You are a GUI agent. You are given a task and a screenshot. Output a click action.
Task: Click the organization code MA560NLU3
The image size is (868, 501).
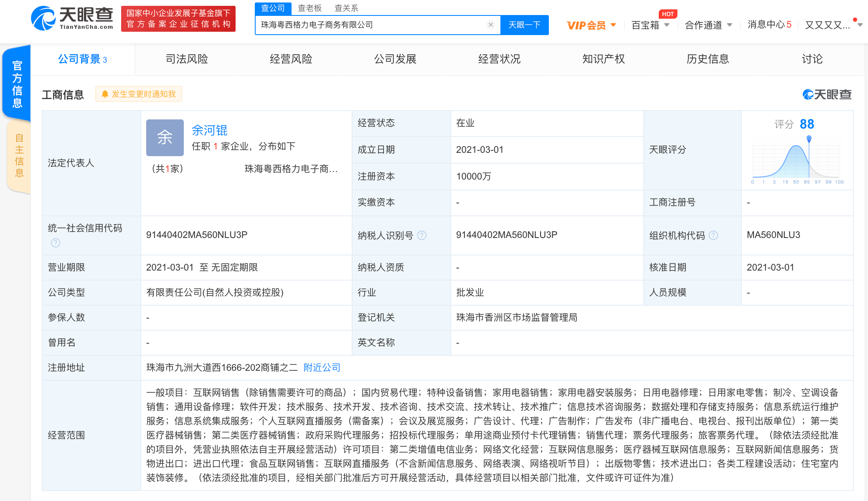[x=773, y=235]
